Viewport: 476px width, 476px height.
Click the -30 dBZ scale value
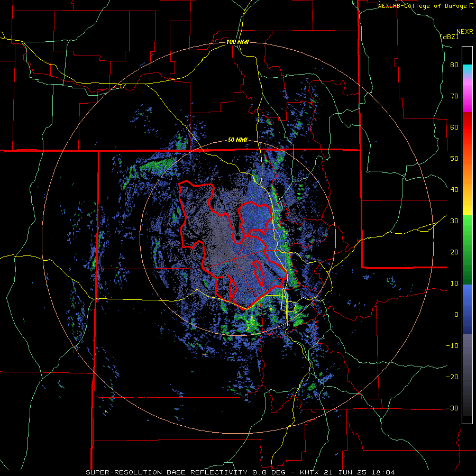(x=452, y=408)
